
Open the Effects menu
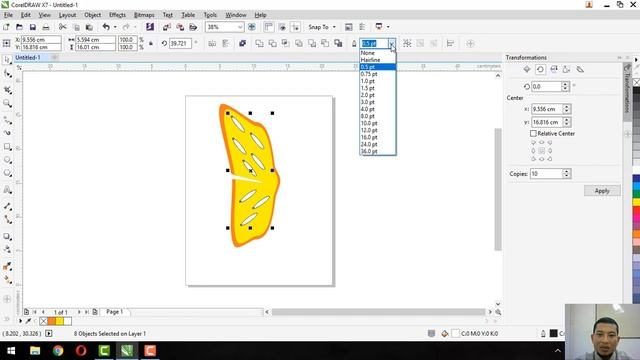[x=118, y=15]
